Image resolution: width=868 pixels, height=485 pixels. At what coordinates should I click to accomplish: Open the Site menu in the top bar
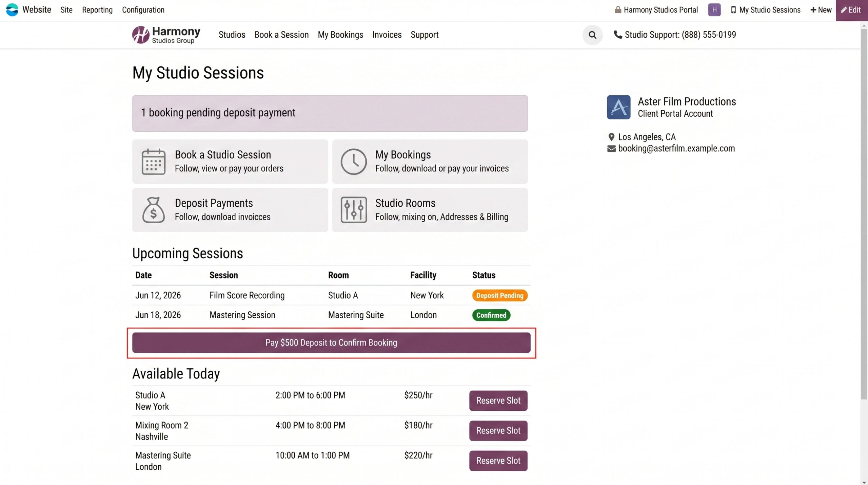[x=66, y=10]
